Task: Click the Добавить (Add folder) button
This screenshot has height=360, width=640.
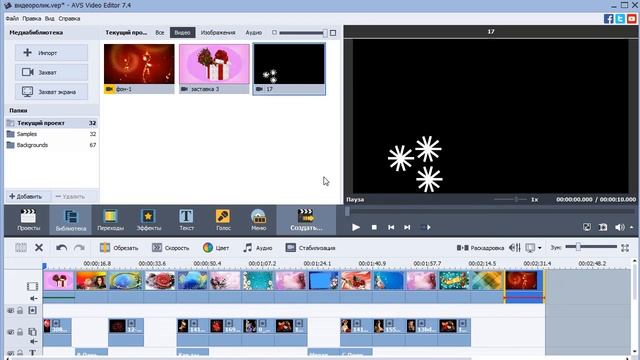Action: pyautogui.click(x=26, y=196)
